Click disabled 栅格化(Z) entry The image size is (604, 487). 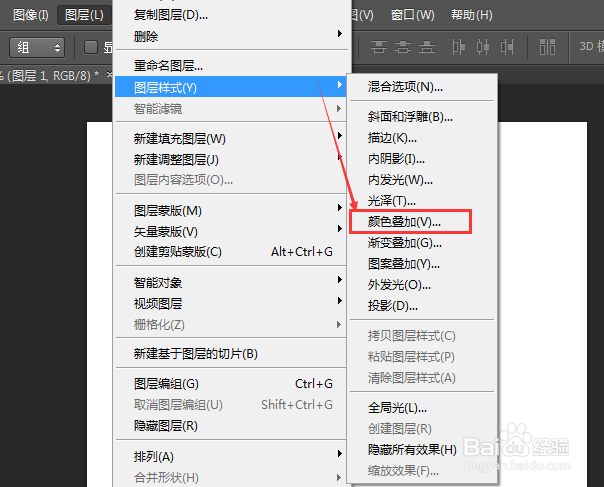coord(231,324)
